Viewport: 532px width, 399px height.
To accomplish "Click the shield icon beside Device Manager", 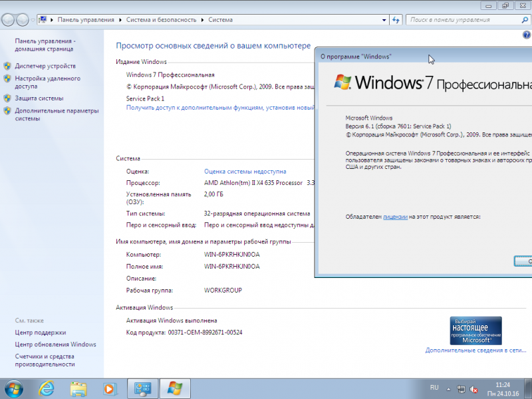I will tap(7, 66).
